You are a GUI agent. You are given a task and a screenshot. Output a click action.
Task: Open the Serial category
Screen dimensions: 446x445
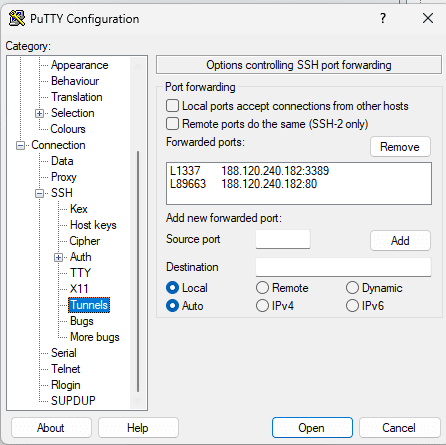click(x=64, y=353)
